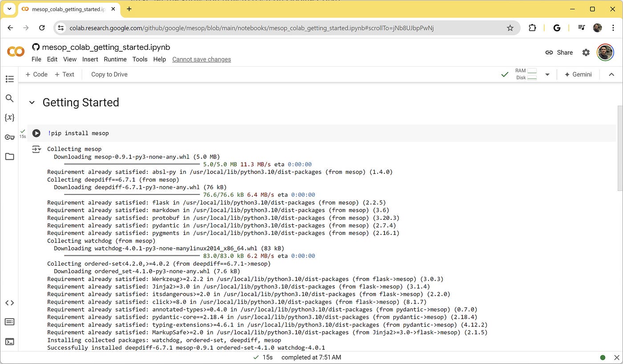Open the code snippets panel
Image resolution: width=623 pixels, height=364 pixels.
(10, 303)
